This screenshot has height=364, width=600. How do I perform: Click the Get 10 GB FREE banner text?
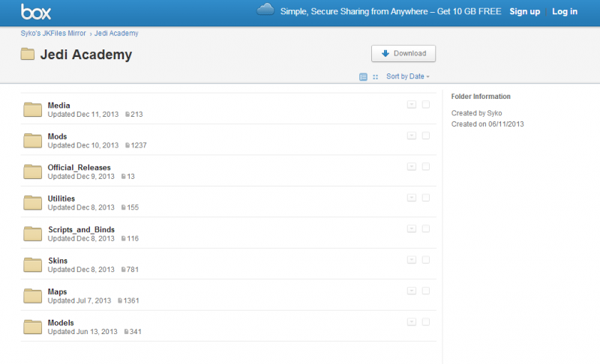coord(469,11)
